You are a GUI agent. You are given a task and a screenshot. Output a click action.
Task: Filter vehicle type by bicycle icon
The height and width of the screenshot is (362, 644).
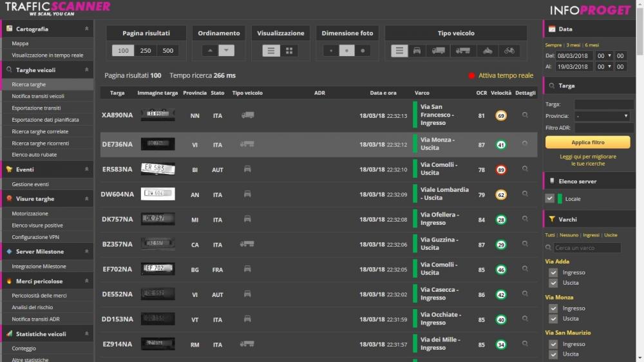coord(509,51)
